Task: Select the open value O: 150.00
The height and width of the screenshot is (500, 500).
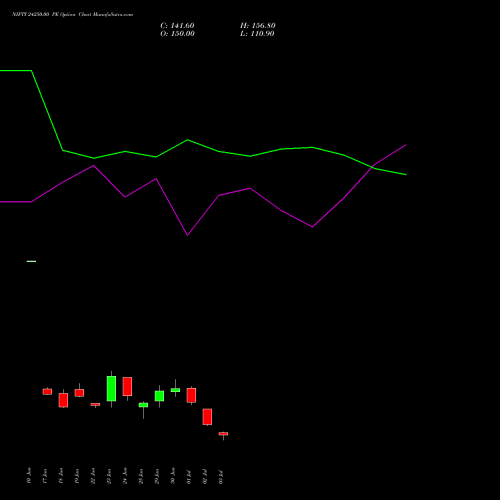Action: tap(177, 34)
